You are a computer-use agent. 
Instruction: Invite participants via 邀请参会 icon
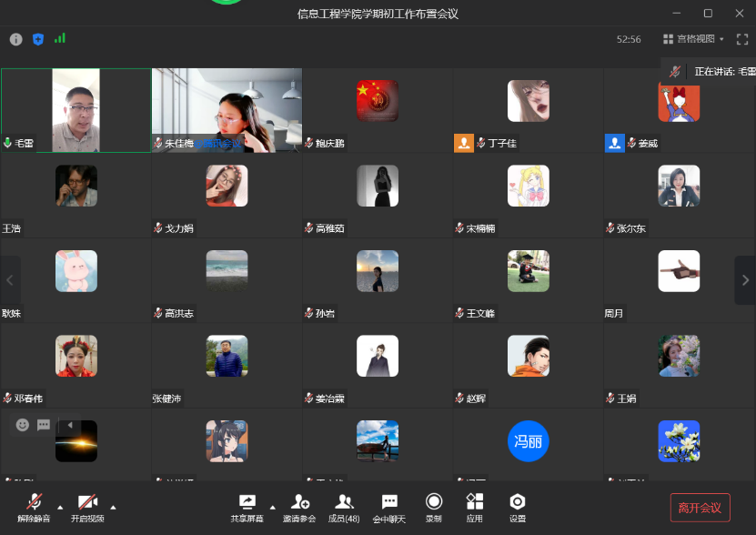click(299, 507)
